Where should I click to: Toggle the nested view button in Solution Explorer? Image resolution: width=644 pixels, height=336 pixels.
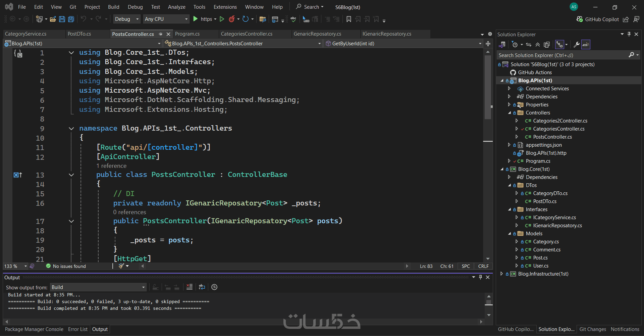click(559, 45)
